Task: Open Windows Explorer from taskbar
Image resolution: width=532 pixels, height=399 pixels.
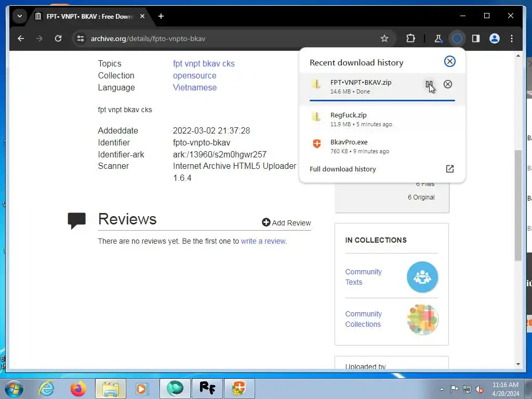Action: point(111,389)
